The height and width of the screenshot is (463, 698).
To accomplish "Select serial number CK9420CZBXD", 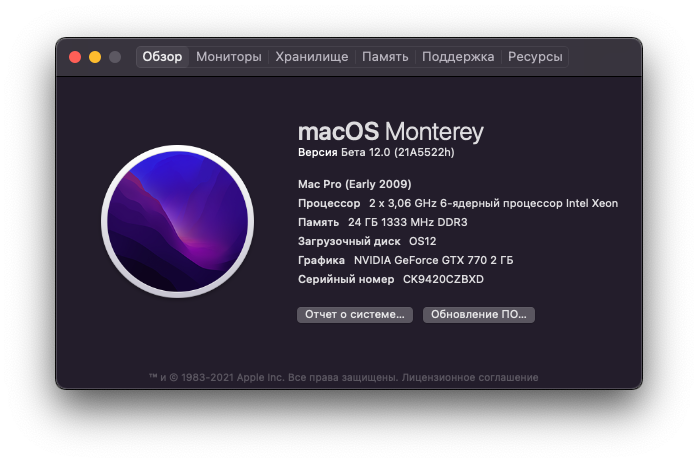I will point(443,279).
